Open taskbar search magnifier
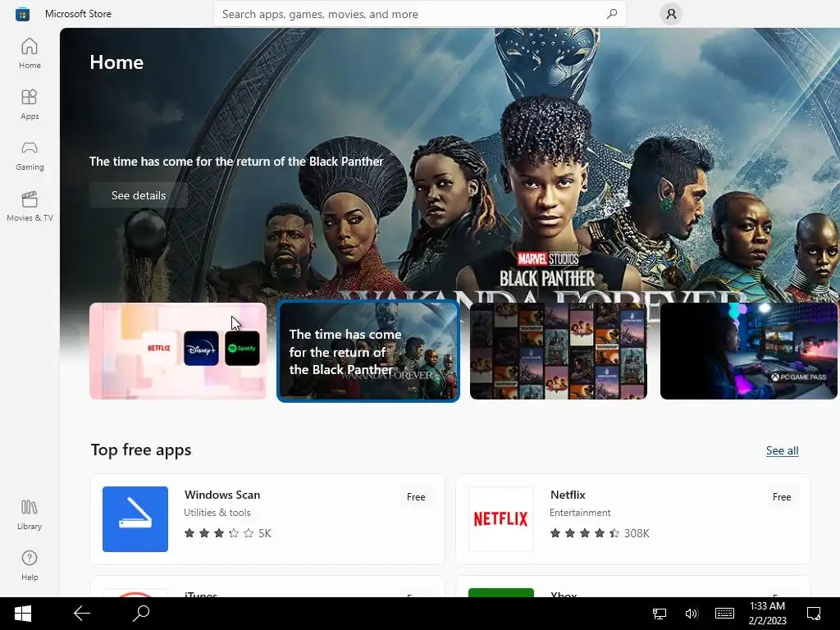This screenshot has height=630, width=840. [x=141, y=614]
